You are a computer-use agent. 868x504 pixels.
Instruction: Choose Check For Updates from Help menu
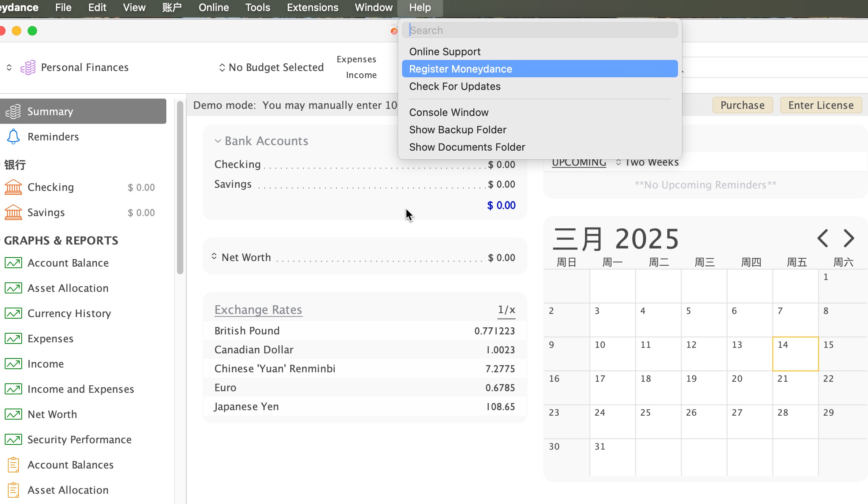[x=454, y=86]
